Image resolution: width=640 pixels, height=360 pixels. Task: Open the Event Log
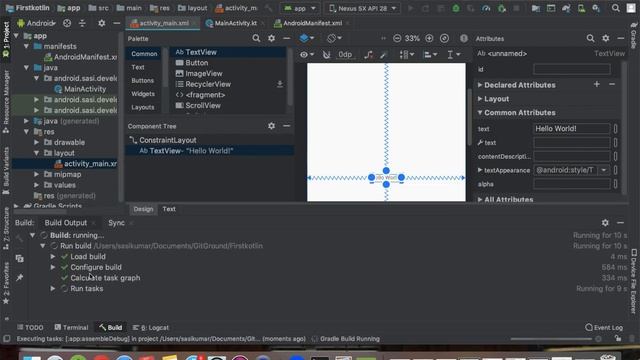[x=604, y=327]
